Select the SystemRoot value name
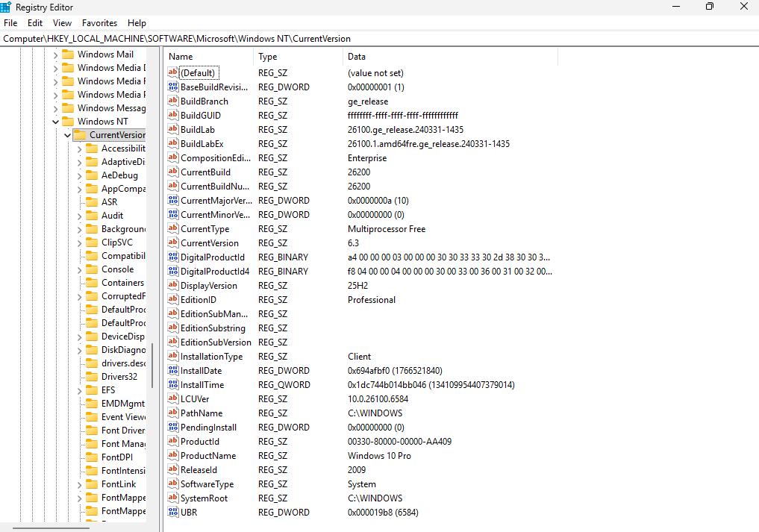The image size is (759, 532). 204,498
